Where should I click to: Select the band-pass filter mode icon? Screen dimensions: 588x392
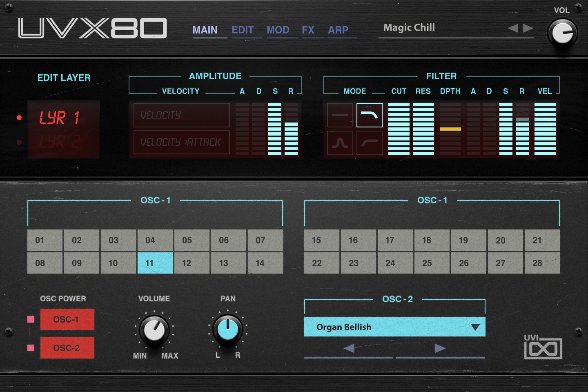(340, 143)
